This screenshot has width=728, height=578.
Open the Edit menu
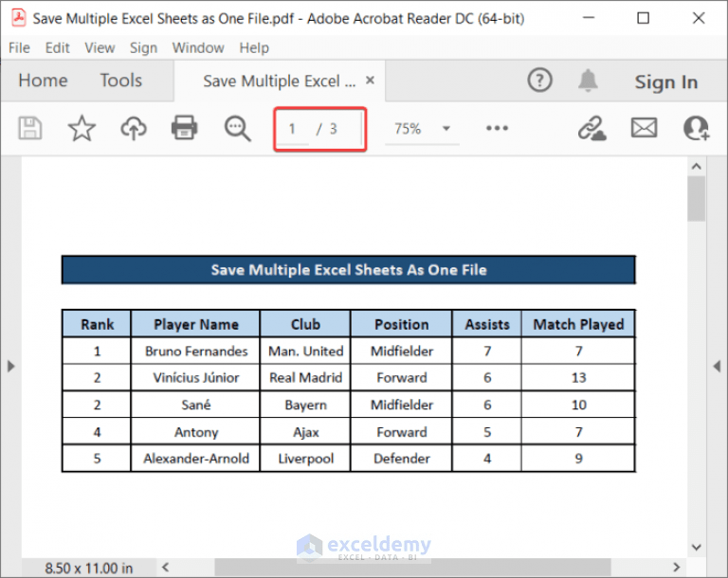[x=57, y=47]
